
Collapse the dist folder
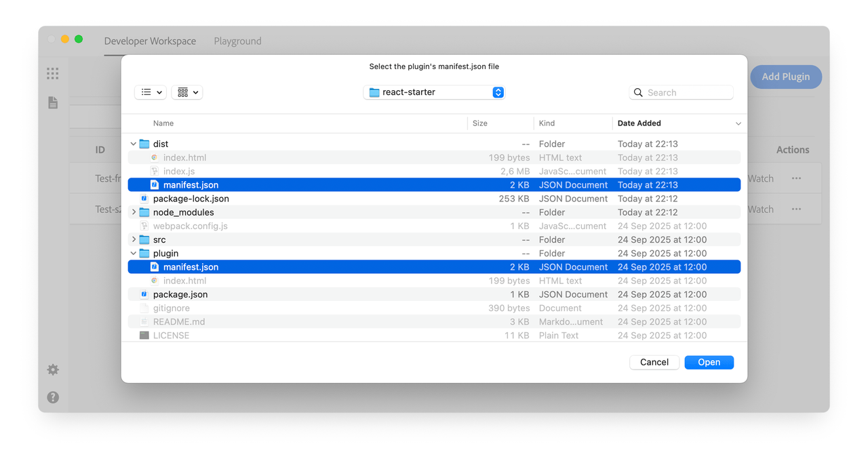click(133, 144)
